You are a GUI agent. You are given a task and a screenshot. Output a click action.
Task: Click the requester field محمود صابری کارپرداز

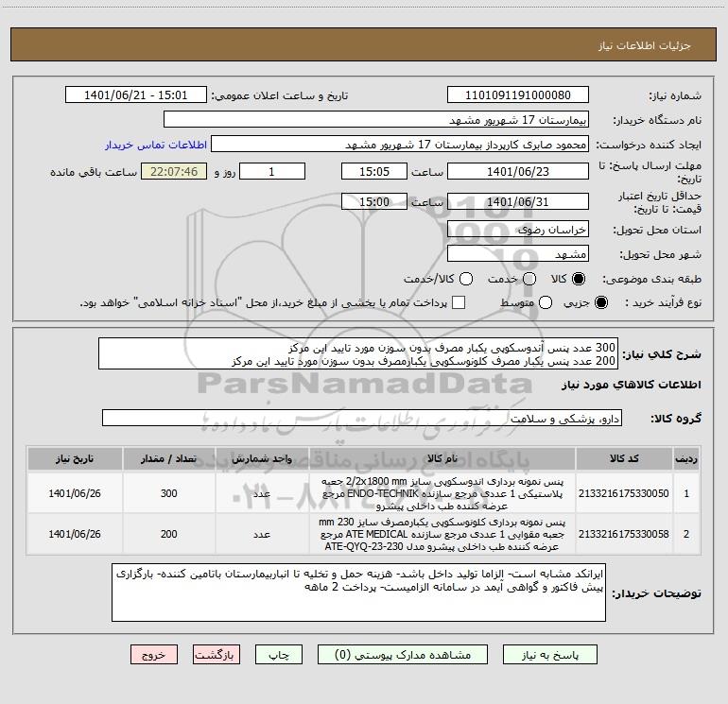400,145
